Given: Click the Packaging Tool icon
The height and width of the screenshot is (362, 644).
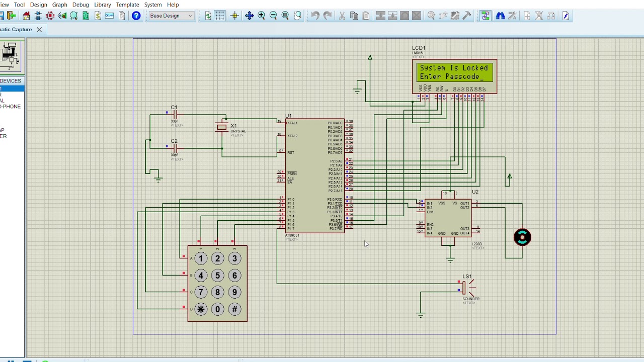Looking at the screenshot, I should pos(455,16).
